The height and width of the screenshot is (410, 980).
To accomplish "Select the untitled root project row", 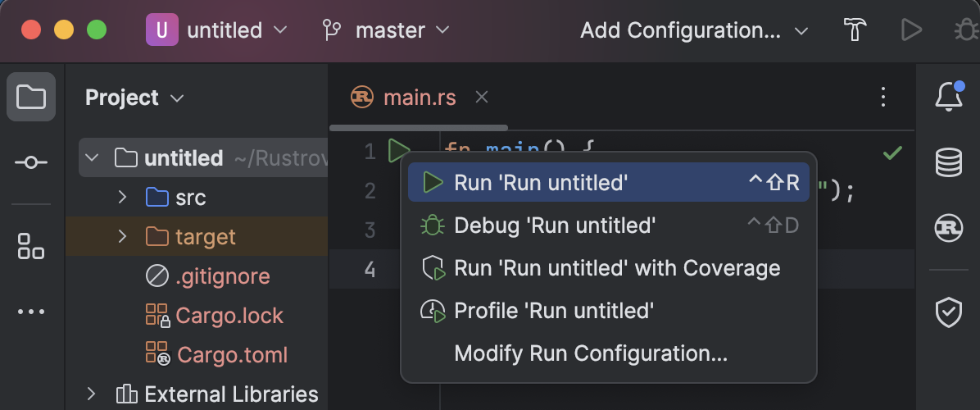I will point(203,158).
